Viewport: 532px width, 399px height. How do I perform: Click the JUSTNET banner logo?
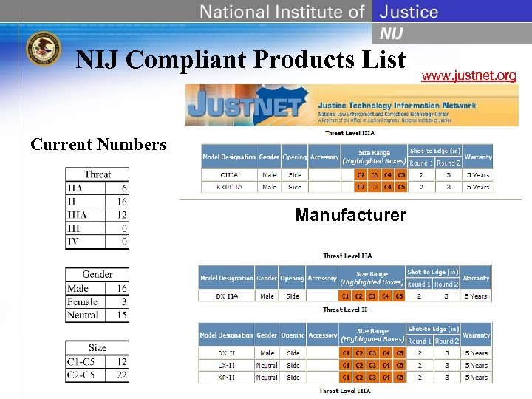[248, 104]
